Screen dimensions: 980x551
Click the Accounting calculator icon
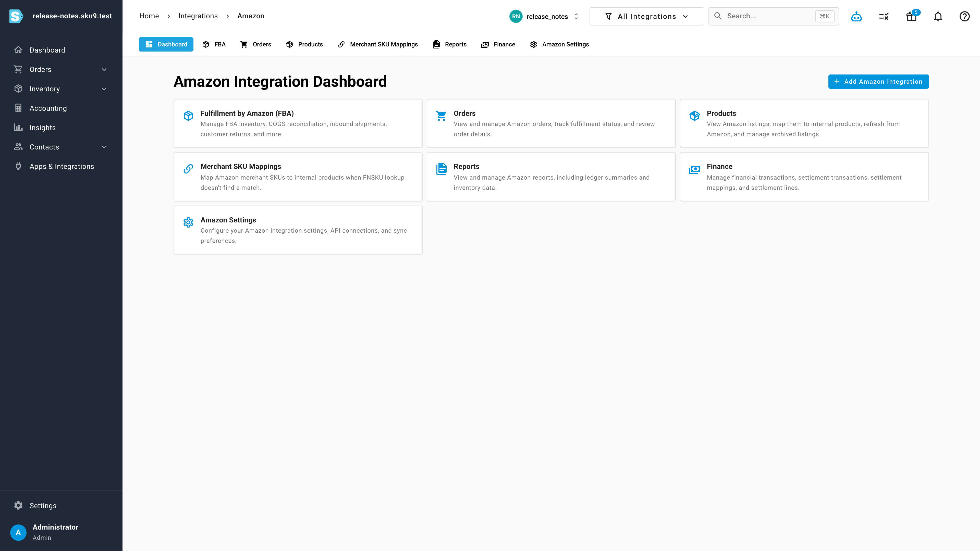tap(18, 108)
